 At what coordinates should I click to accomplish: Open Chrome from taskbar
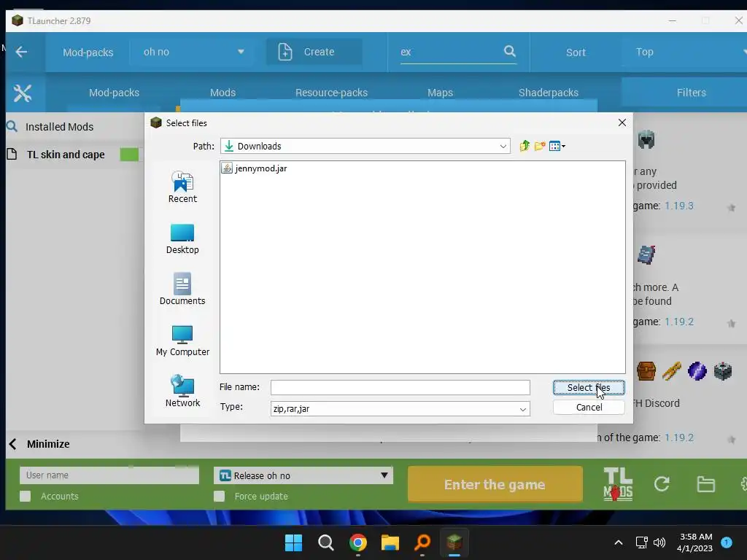(x=357, y=542)
